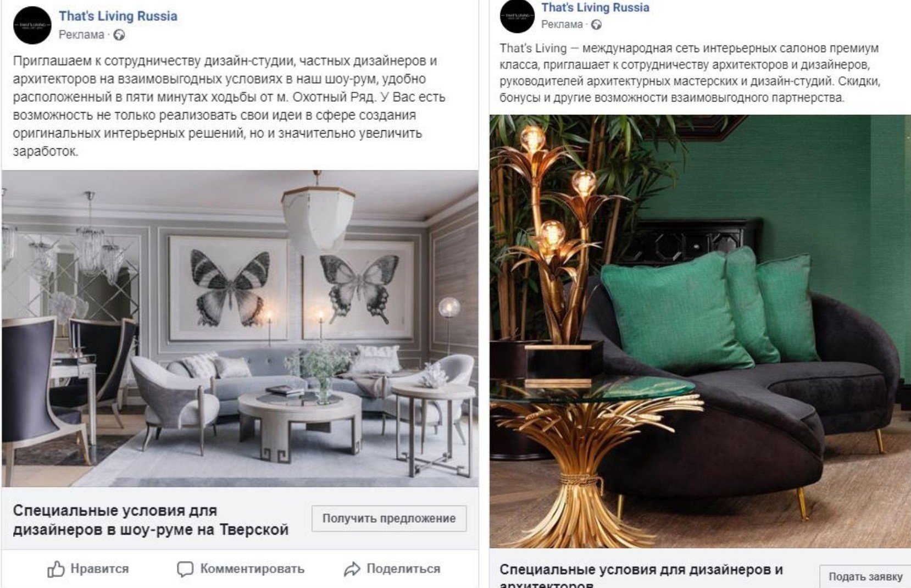This screenshot has height=588, width=911.
Task: Click the Реклама label in left post
Action: click(81, 35)
